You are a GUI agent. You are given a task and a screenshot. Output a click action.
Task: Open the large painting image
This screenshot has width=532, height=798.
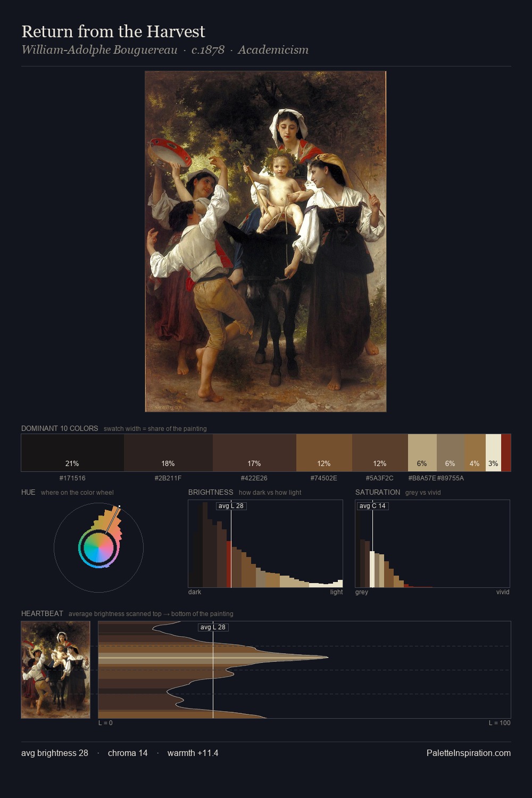265,242
